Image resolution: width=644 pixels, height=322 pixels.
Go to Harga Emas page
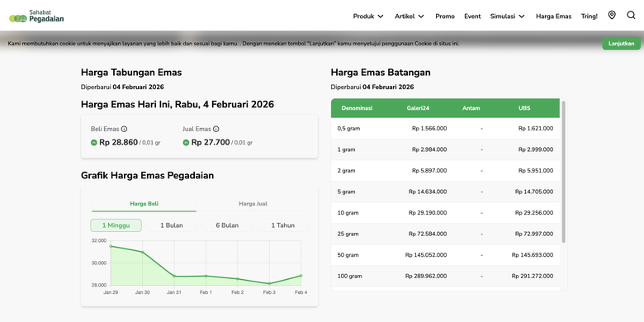tap(554, 17)
